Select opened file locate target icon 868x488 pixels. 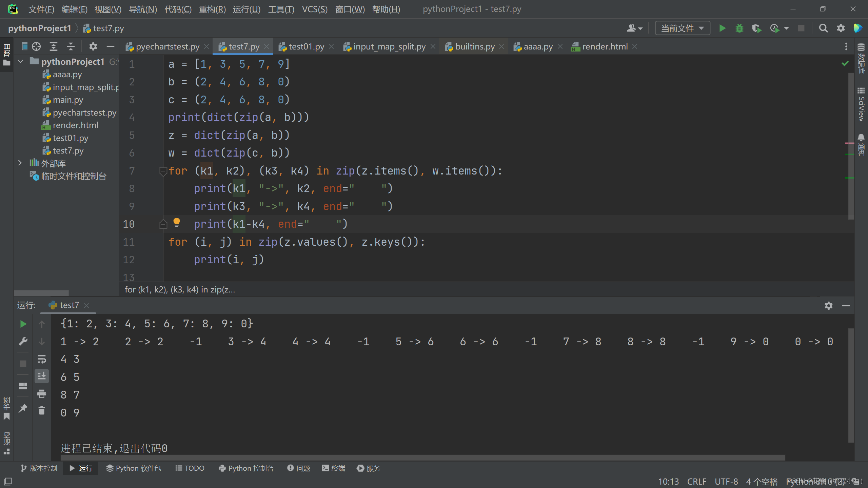tap(36, 46)
